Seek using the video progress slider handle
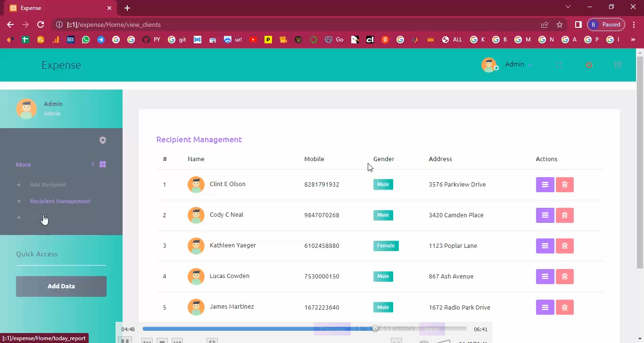 [375, 329]
